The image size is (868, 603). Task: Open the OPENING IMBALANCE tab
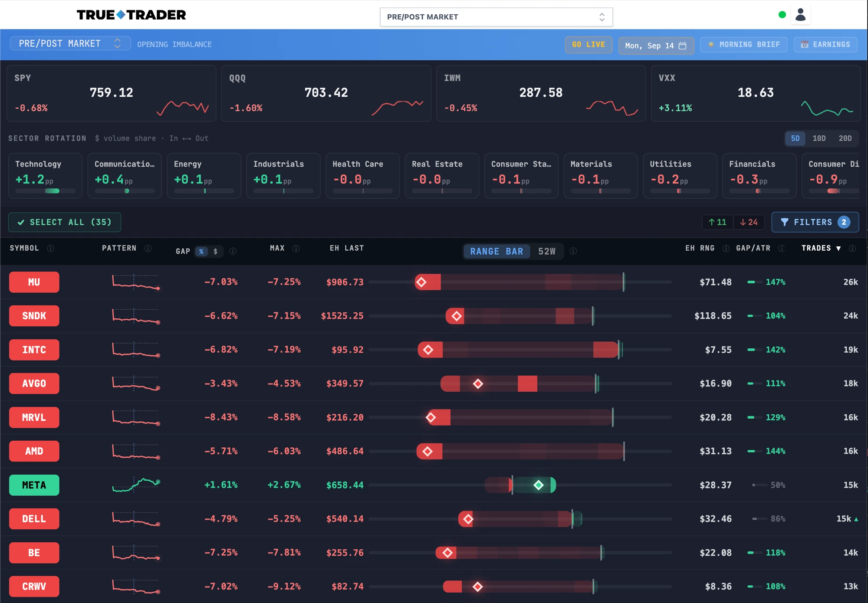174,44
